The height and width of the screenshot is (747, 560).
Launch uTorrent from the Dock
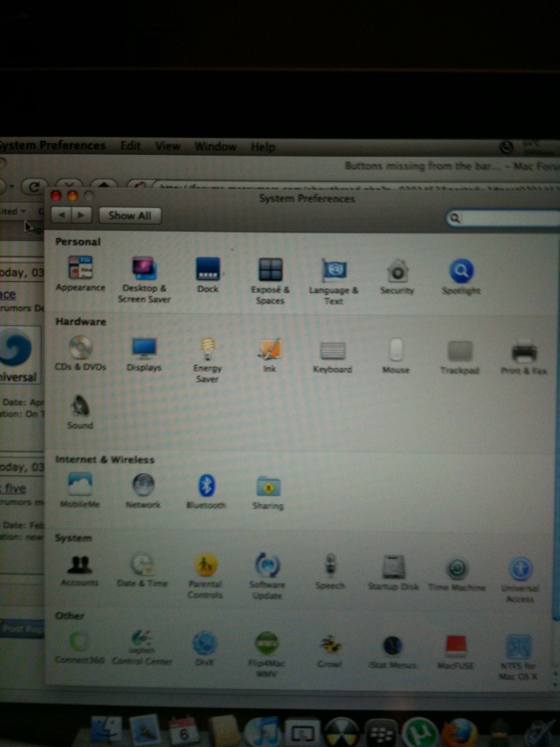point(419,734)
